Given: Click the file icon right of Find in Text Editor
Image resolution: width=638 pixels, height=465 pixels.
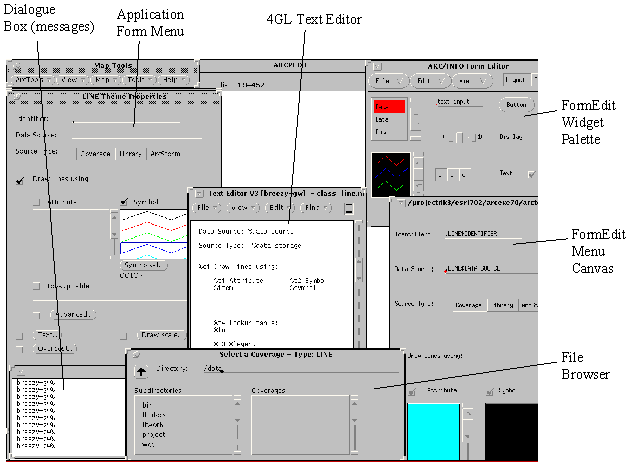Looking at the screenshot, I should pos(348,208).
